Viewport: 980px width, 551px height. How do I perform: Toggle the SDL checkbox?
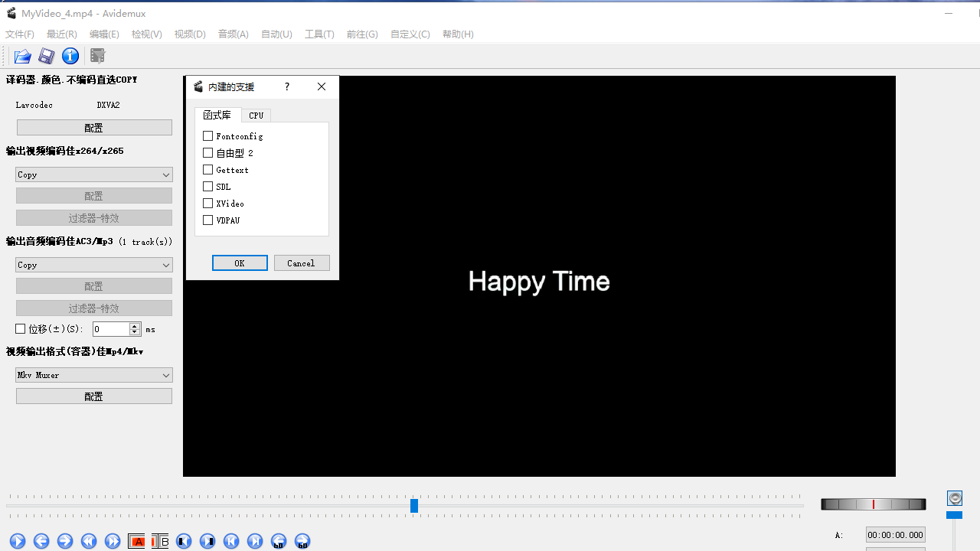[207, 187]
